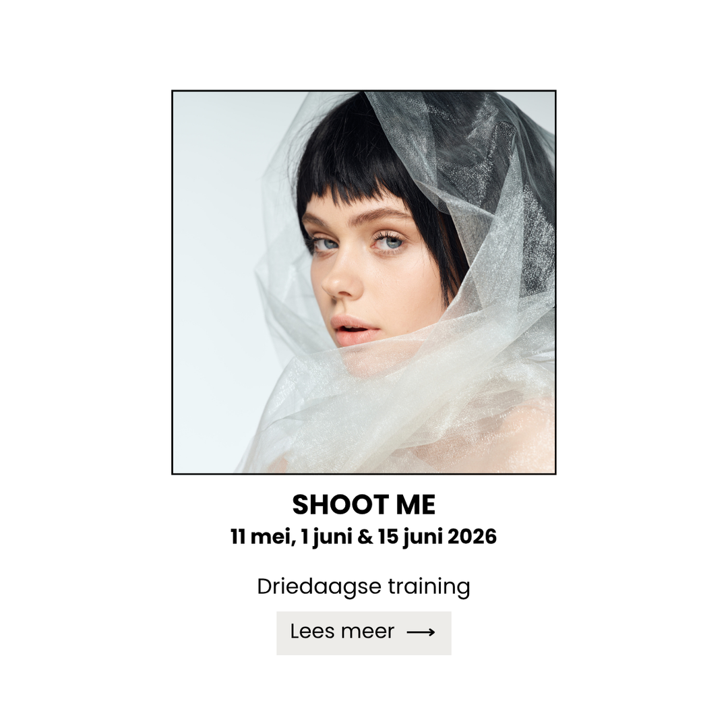728x728 pixels.
Task: Open the SHOOT ME training photo
Action: pos(363,282)
